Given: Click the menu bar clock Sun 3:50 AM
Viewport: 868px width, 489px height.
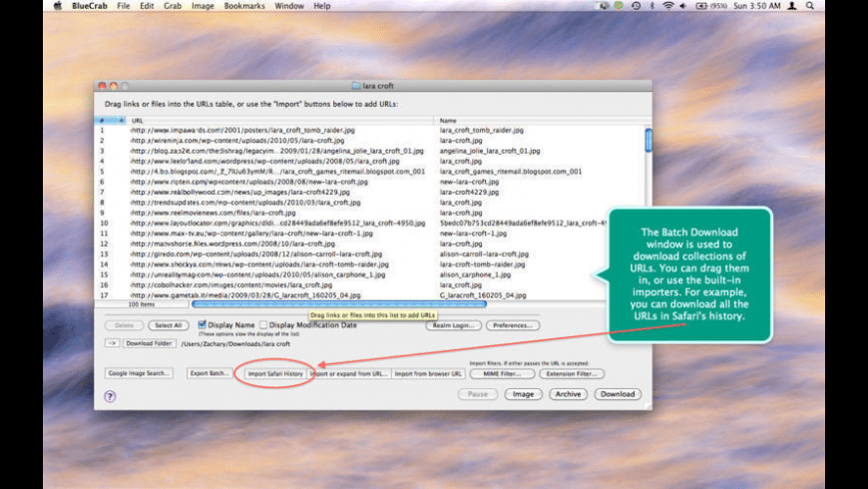Looking at the screenshot, I should (x=756, y=6).
